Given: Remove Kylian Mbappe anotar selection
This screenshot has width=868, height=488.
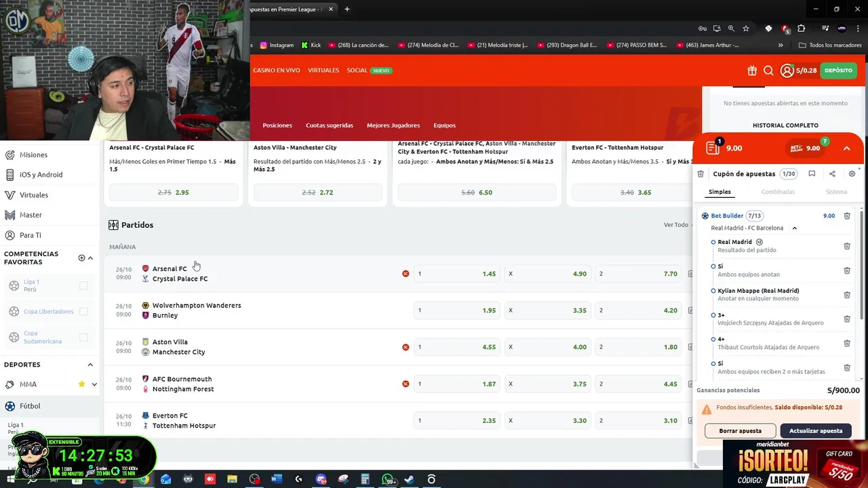Looking at the screenshot, I should [x=847, y=295].
